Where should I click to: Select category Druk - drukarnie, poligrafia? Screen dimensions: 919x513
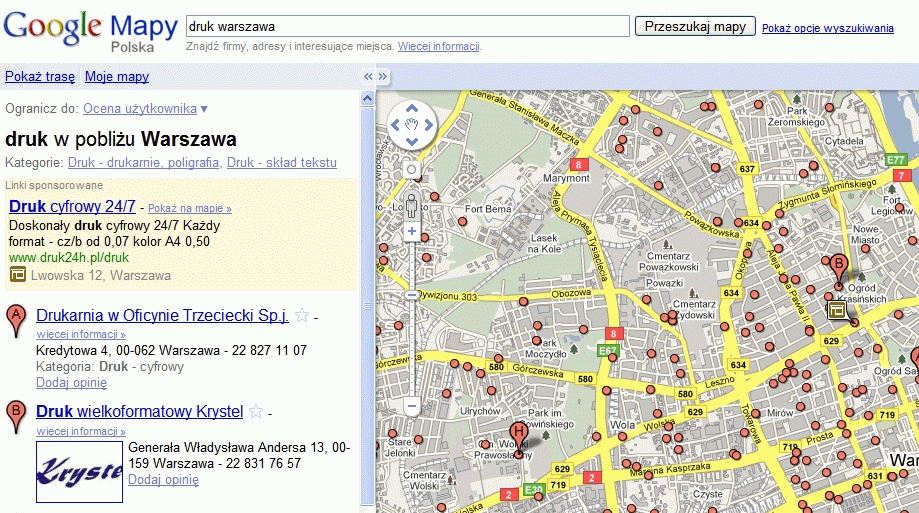145,162
